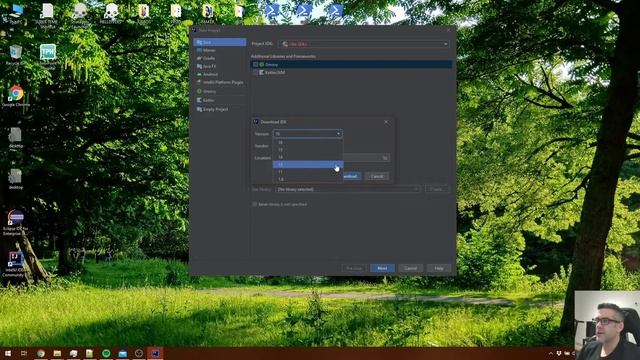Open Chrome from the taskbar
The image size is (640, 360).
click(x=41, y=353)
